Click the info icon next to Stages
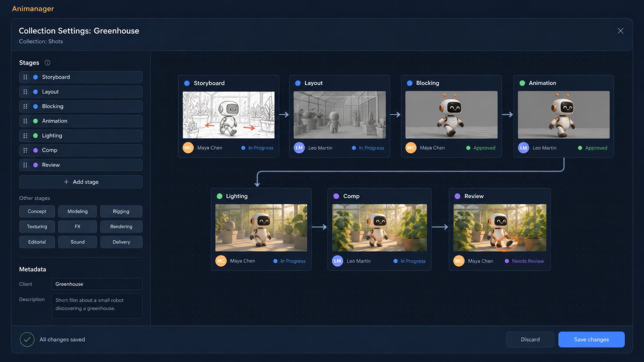Image resolution: width=644 pixels, height=362 pixels. (47, 63)
